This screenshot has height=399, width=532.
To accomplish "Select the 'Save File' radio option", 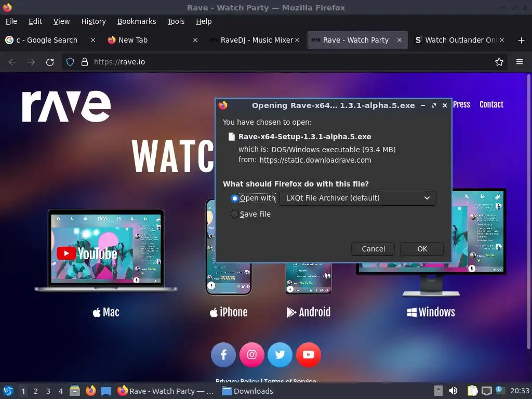I will pyautogui.click(x=234, y=214).
